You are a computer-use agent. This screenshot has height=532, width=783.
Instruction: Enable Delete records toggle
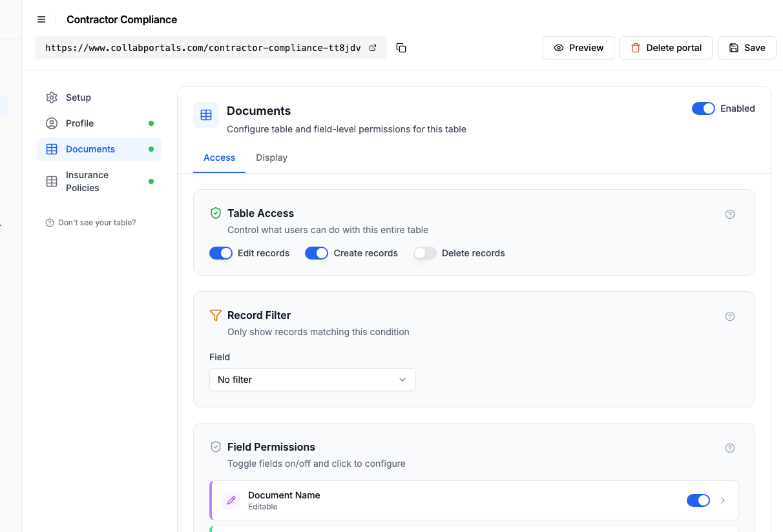pos(425,253)
